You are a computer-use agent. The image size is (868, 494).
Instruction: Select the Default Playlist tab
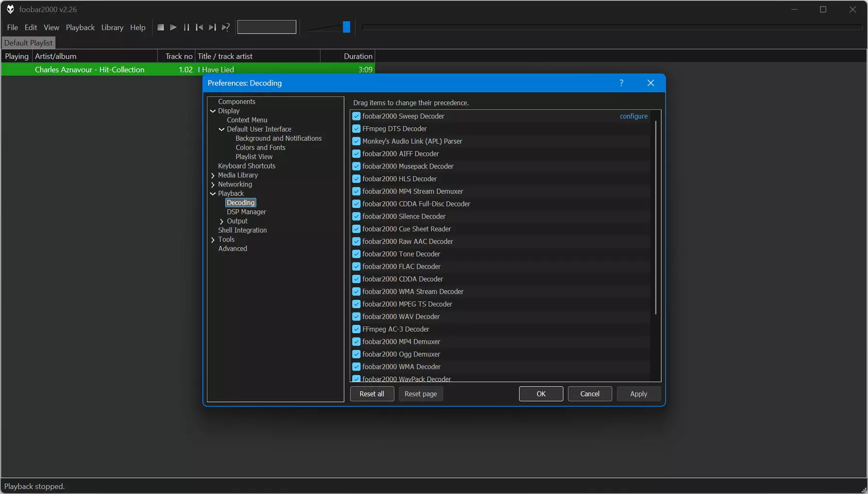(29, 43)
